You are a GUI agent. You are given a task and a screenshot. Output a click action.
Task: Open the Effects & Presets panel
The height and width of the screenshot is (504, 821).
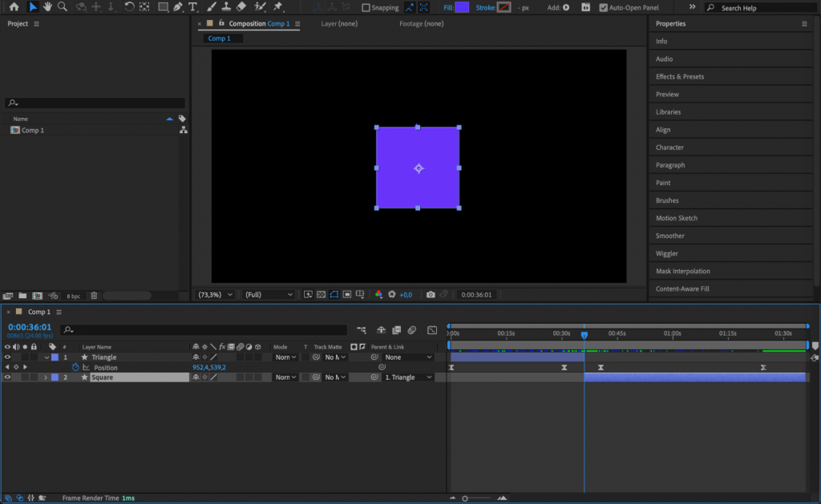[x=684, y=76]
